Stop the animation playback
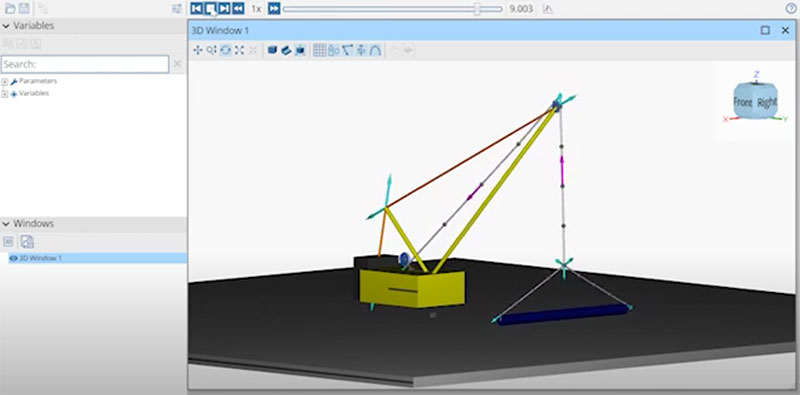800x395 pixels. coord(210,9)
